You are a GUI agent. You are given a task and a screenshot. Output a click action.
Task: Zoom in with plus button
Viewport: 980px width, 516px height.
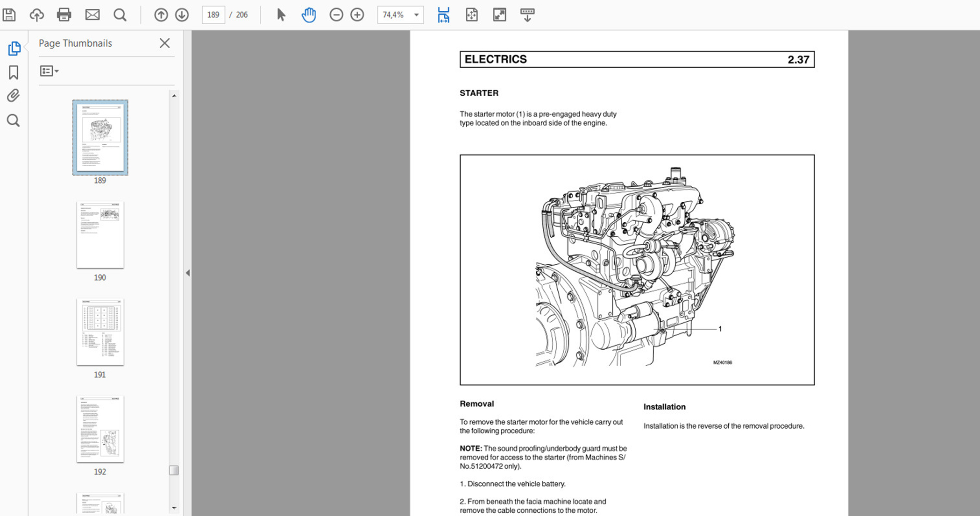pos(357,15)
